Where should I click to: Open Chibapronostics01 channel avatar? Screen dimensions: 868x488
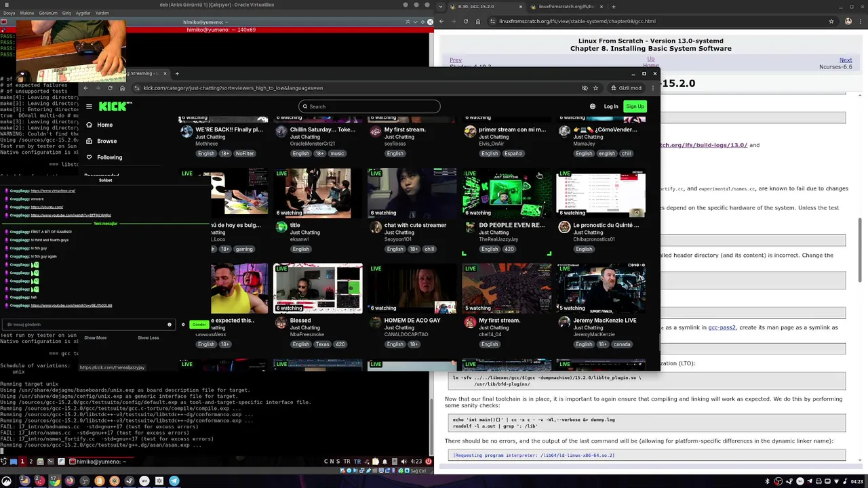point(564,228)
